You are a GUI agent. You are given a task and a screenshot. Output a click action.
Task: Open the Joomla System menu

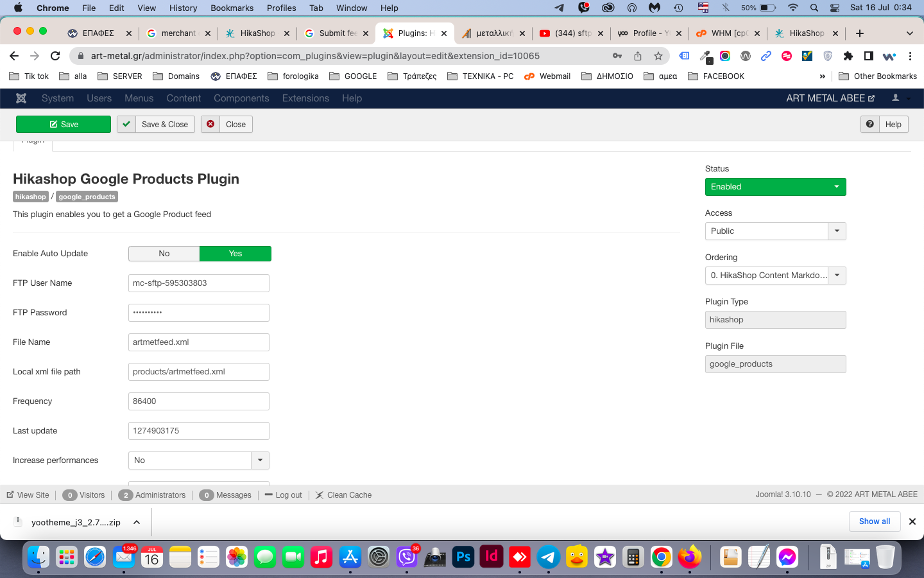(58, 98)
